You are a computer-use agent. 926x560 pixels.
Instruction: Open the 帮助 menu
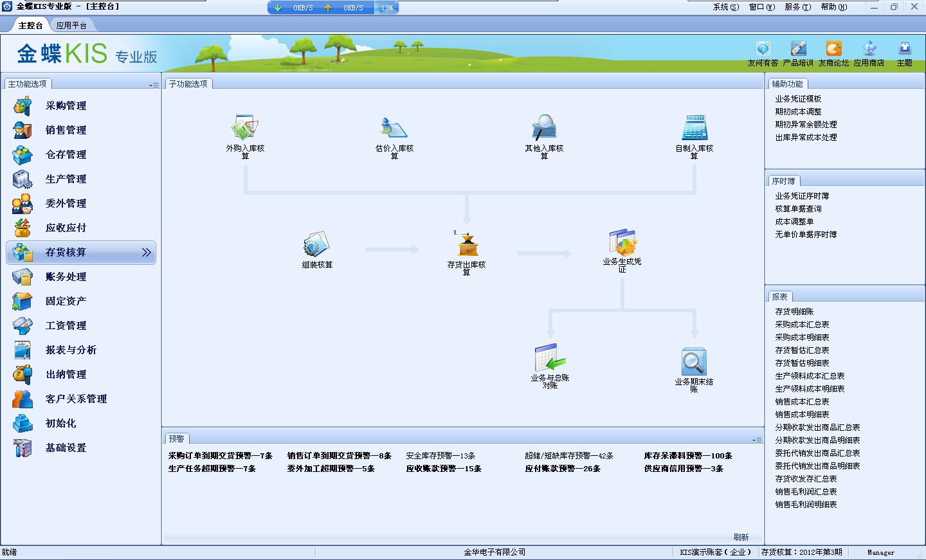(x=833, y=7)
